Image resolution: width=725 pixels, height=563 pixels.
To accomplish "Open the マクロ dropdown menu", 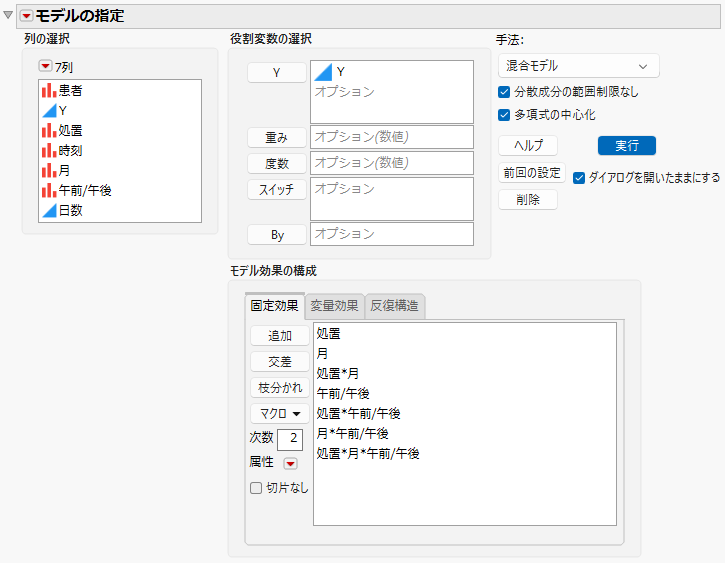I will 280,413.
